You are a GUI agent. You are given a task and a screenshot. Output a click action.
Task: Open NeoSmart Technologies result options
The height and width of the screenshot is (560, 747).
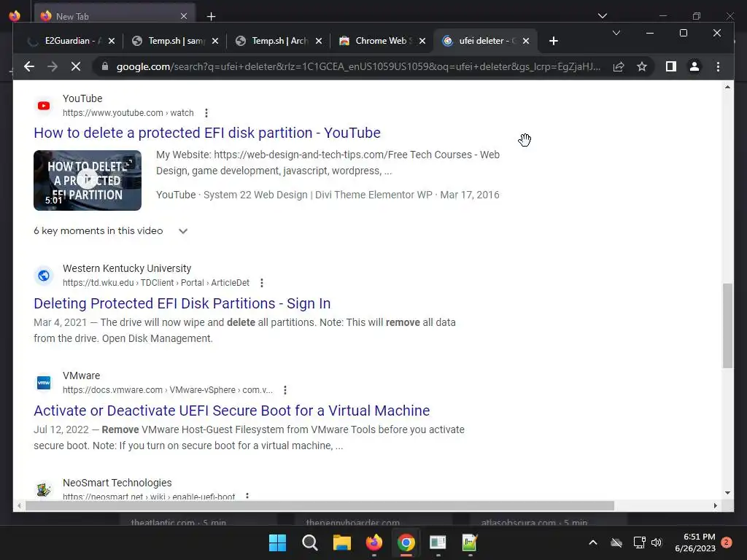tap(247, 496)
